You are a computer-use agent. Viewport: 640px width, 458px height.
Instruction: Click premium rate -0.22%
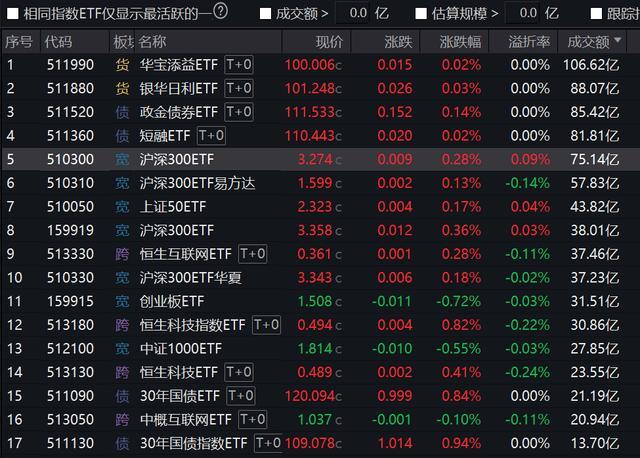[527, 325]
